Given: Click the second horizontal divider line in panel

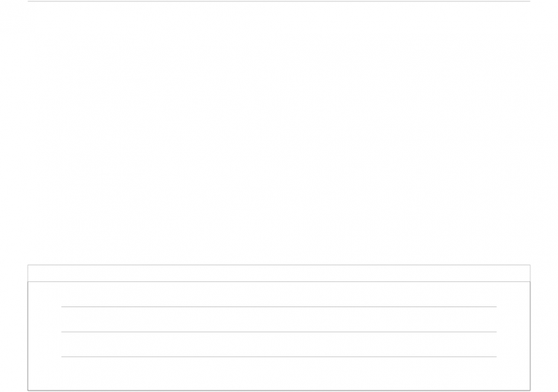Looking at the screenshot, I should (x=279, y=332).
